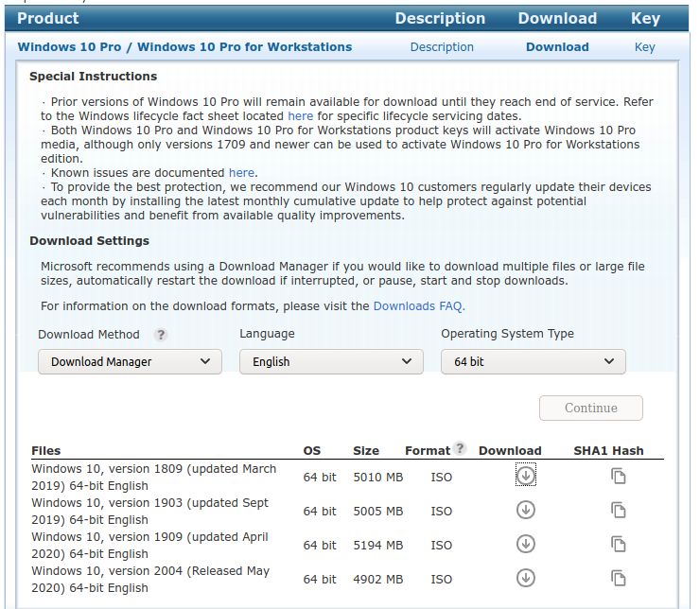Open the Known issues 'here' link
700x609 pixels.
241,173
